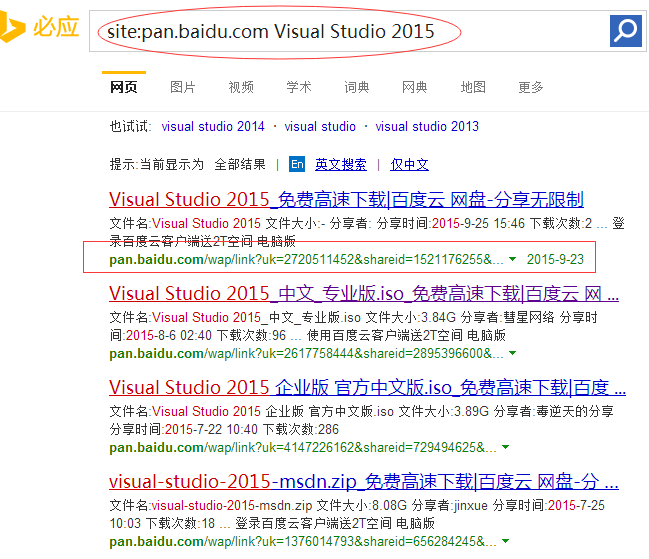The image size is (649, 559).
Task: Select the 网页 tab
Action: tap(123, 87)
